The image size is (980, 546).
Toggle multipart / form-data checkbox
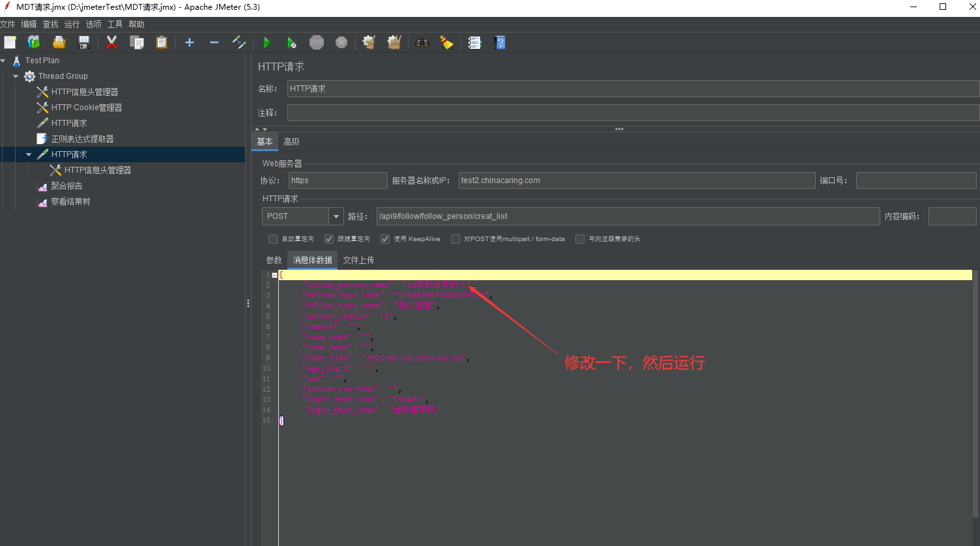(455, 239)
